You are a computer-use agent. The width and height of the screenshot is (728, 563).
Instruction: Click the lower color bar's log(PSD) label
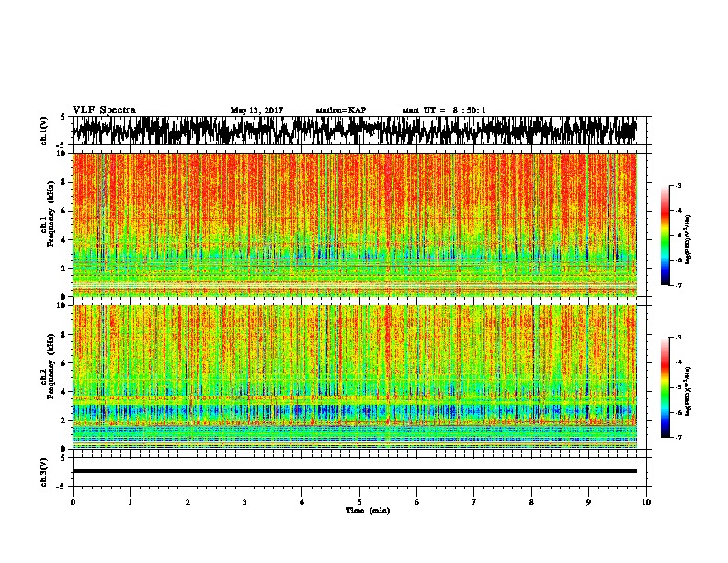688,391
